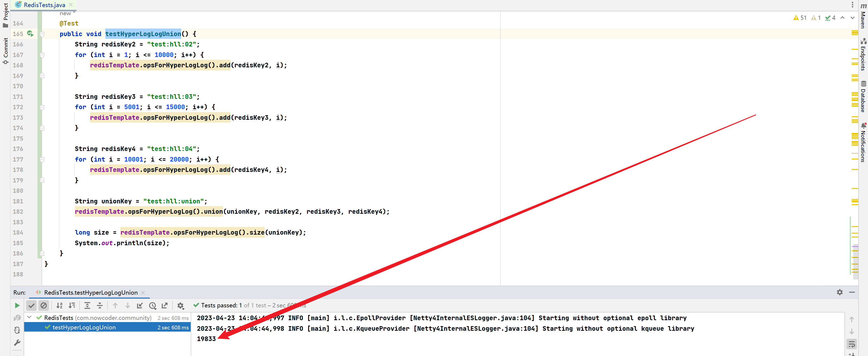Click the EpollProvider console log line

(441, 318)
